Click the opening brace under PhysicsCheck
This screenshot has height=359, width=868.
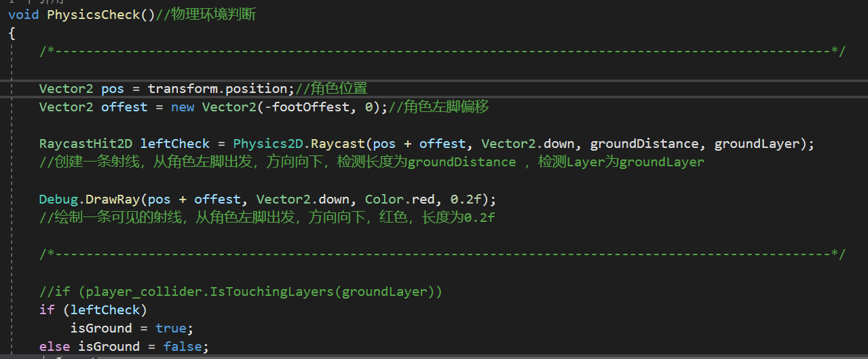pos(12,33)
